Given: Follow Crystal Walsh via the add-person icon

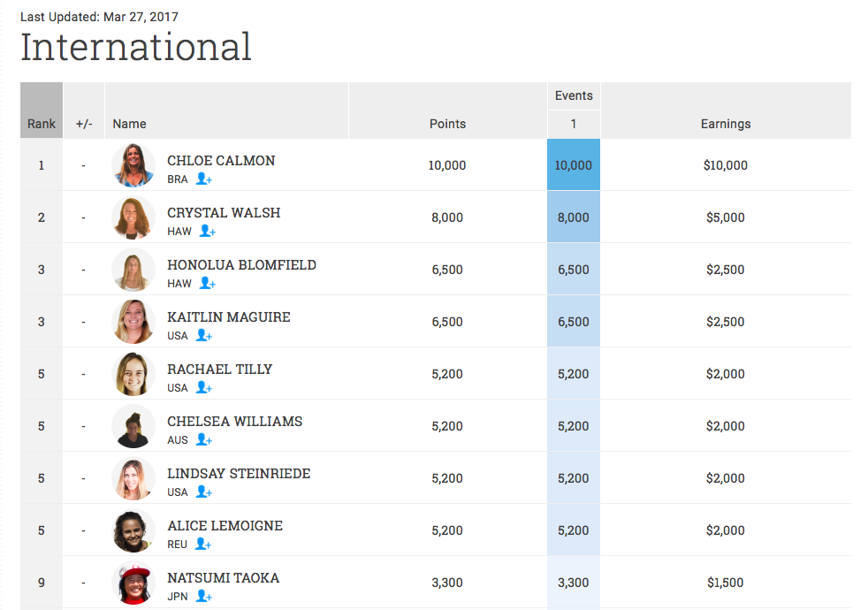Looking at the screenshot, I should click(x=208, y=232).
